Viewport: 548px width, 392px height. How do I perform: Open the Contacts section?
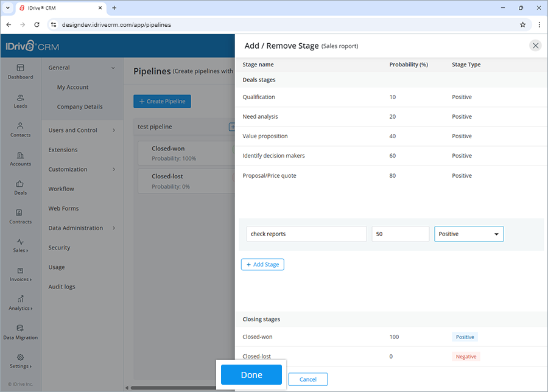(x=20, y=130)
